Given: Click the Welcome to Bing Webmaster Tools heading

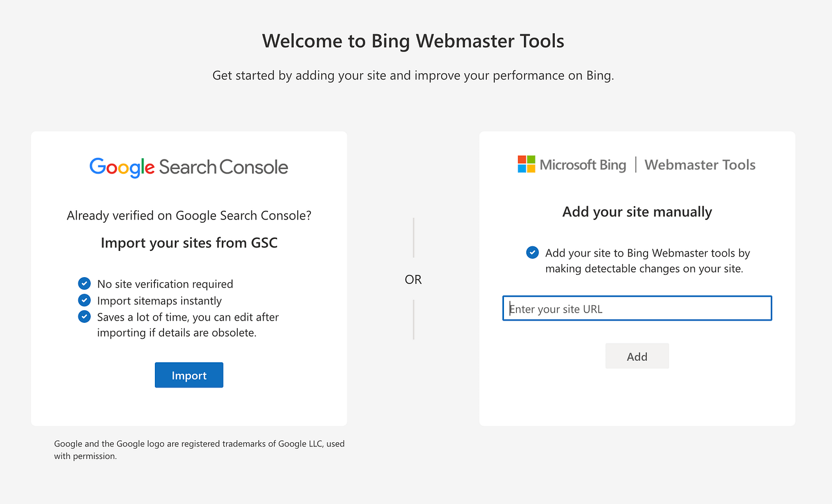Looking at the screenshot, I should point(413,41).
